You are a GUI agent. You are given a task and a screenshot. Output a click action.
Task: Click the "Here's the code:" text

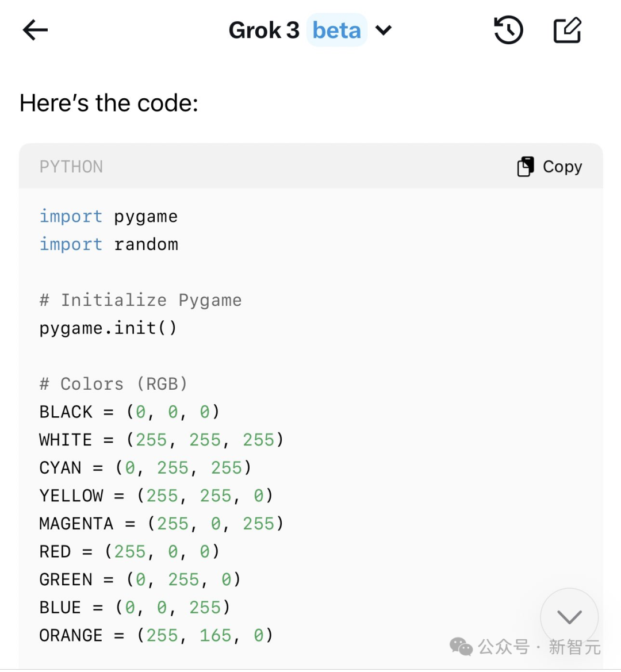coord(109,103)
